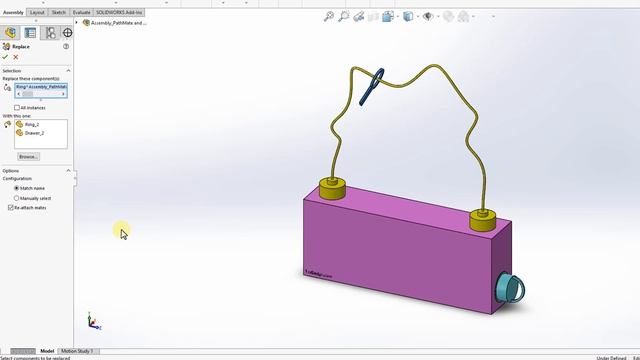Click the component icon beside Ring_2
640x360 pixels.
click(x=20, y=124)
